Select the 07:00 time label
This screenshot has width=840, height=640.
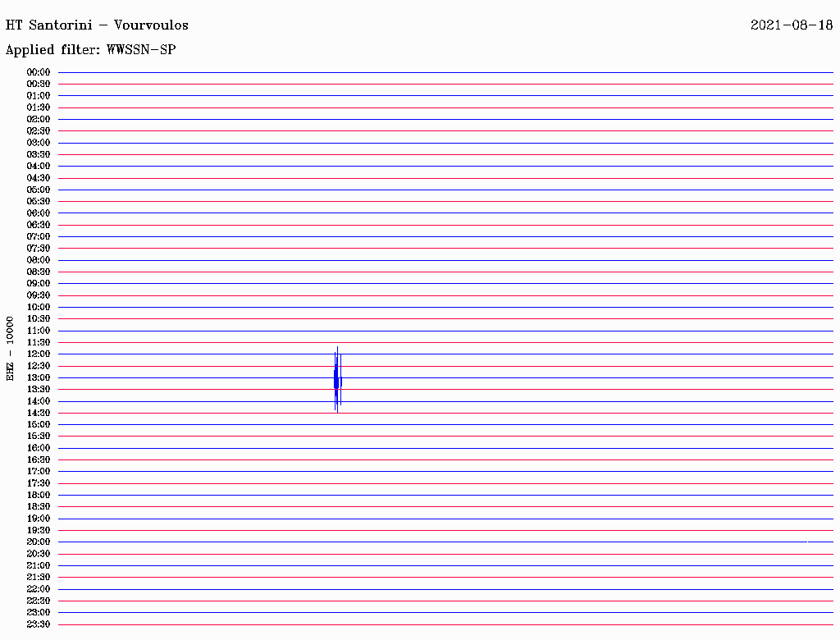39,237
